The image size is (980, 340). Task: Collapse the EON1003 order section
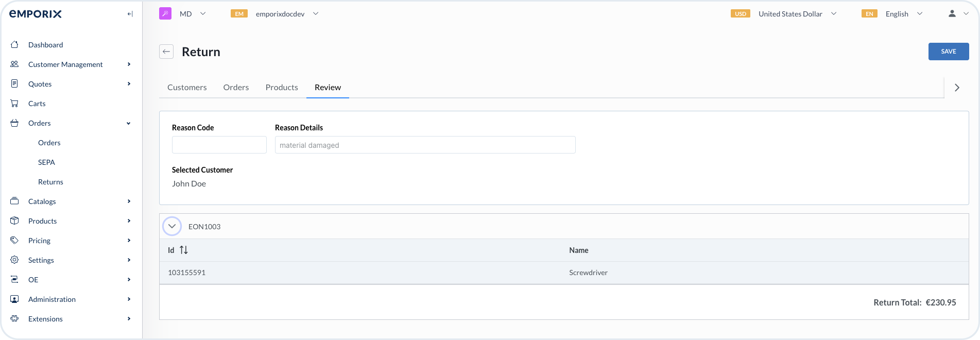pyautogui.click(x=172, y=226)
